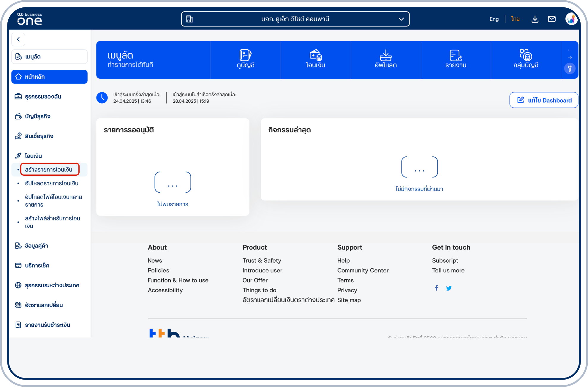Screen dimensions: 588x387
Task: Click the download icon in header
Action: [x=535, y=19]
